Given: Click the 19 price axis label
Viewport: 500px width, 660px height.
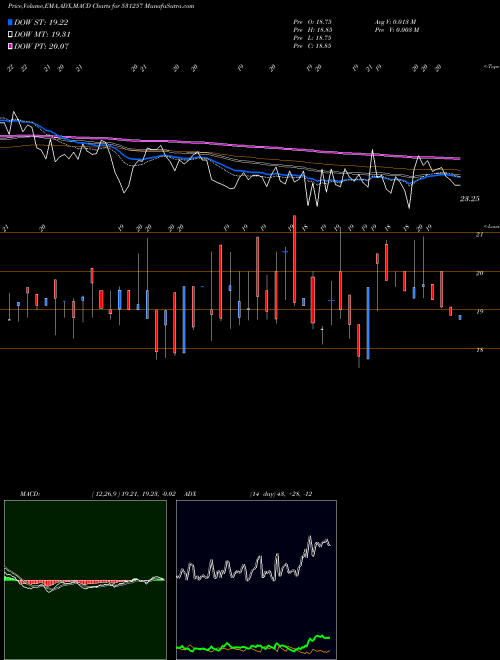Looking at the screenshot, I should click(479, 312).
